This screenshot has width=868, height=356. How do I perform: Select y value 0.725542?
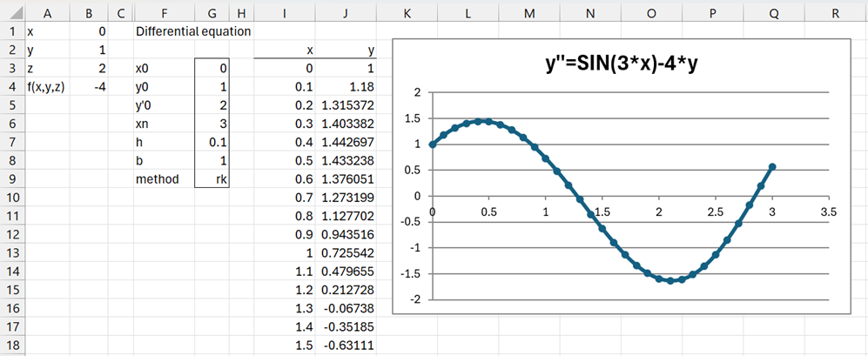click(346, 253)
